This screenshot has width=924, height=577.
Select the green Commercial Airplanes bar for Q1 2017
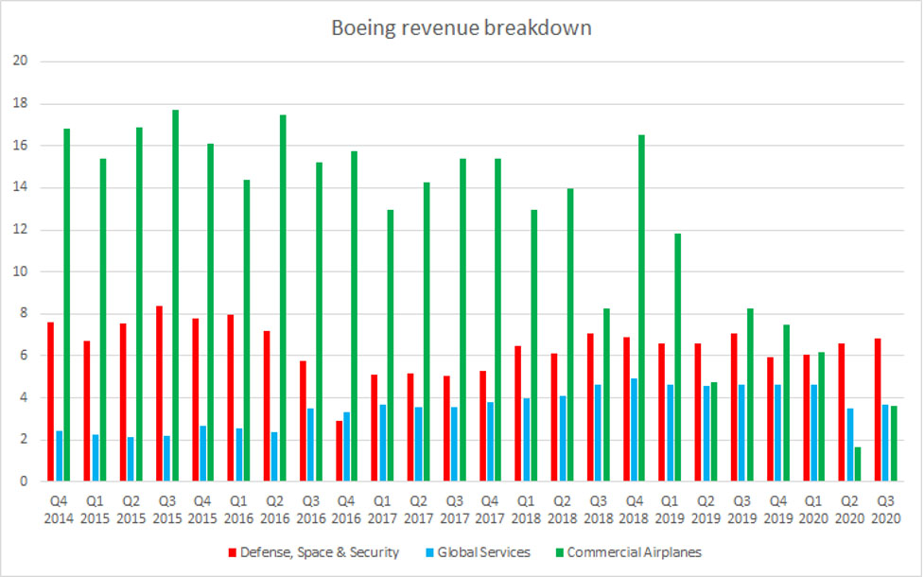tap(390, 346)
